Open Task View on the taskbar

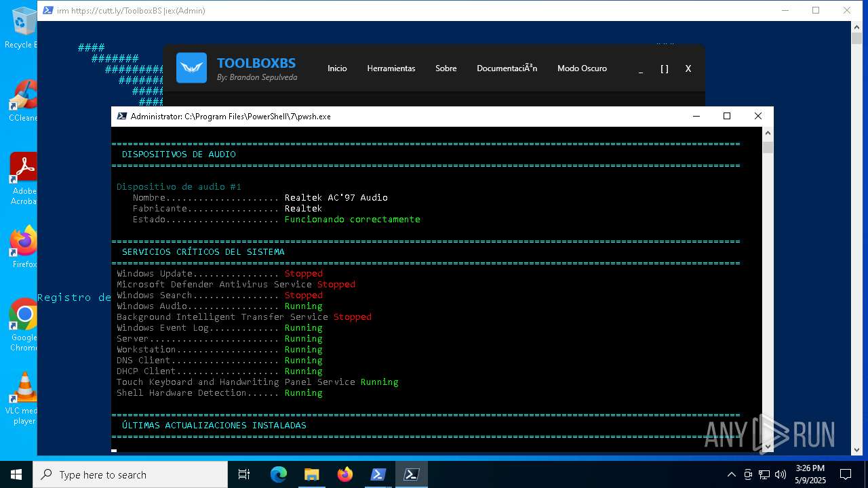point(244,474)
